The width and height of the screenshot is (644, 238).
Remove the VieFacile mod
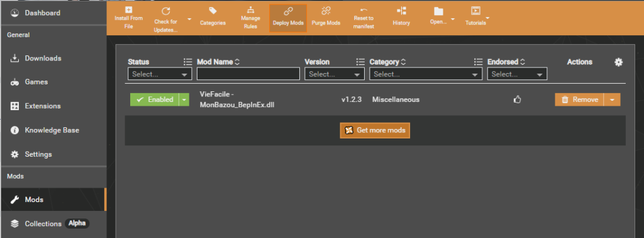579,99
